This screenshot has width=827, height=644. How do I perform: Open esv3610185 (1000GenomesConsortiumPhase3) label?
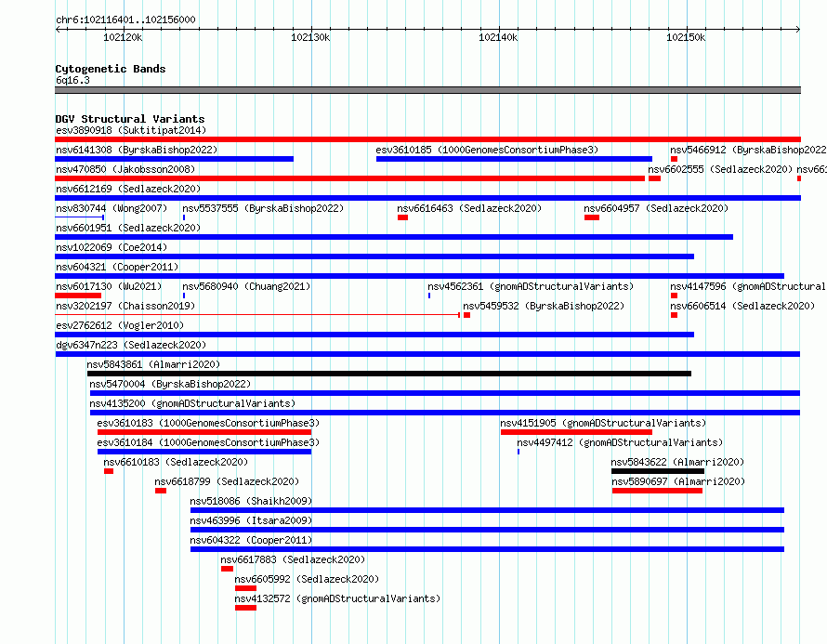click(x=487, y=150)
